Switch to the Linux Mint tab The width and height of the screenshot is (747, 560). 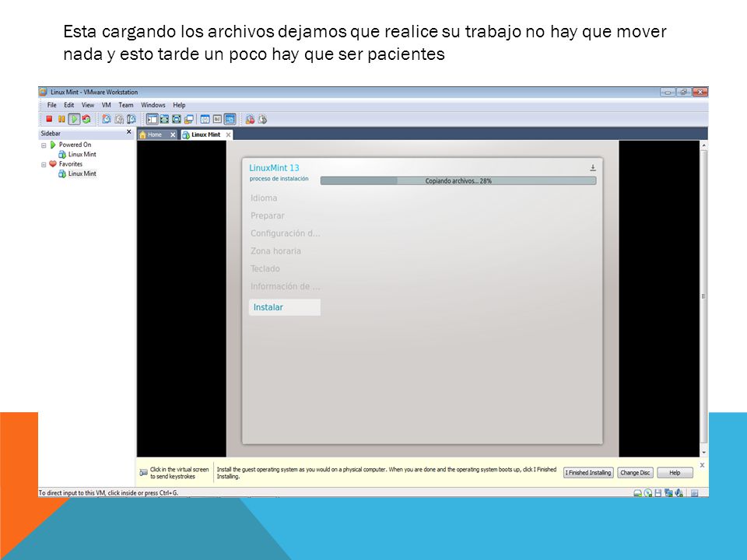coord(205,135)
